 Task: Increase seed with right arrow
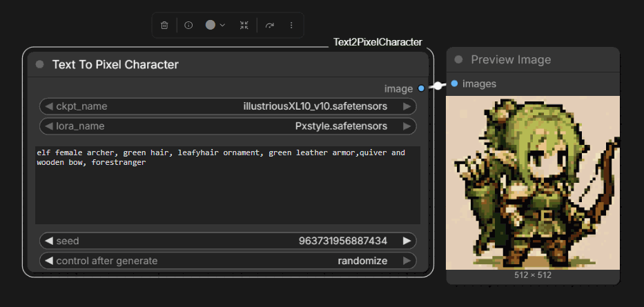point(407,241)
